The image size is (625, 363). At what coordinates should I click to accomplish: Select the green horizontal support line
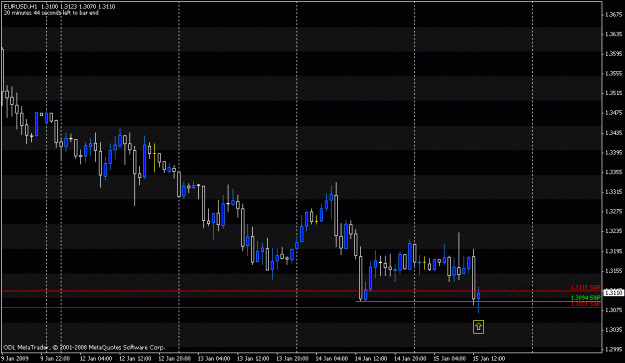click(x=478, y=301)
